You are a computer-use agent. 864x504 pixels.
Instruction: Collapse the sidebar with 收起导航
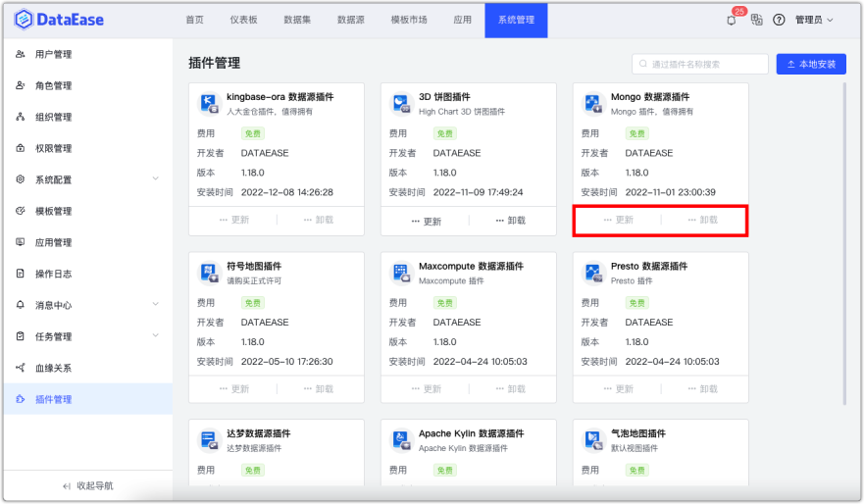tap(87, 485)
